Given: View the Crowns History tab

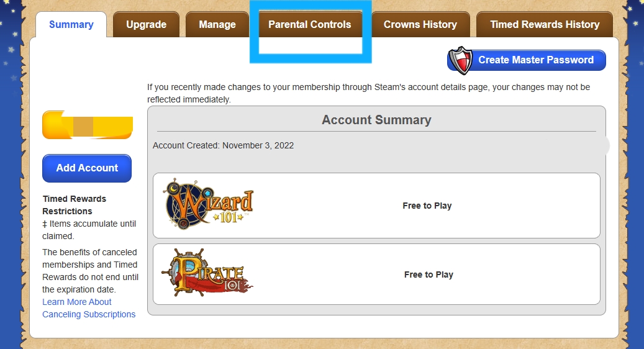Looking at the screenshot, I should click(x=420, y=25).
